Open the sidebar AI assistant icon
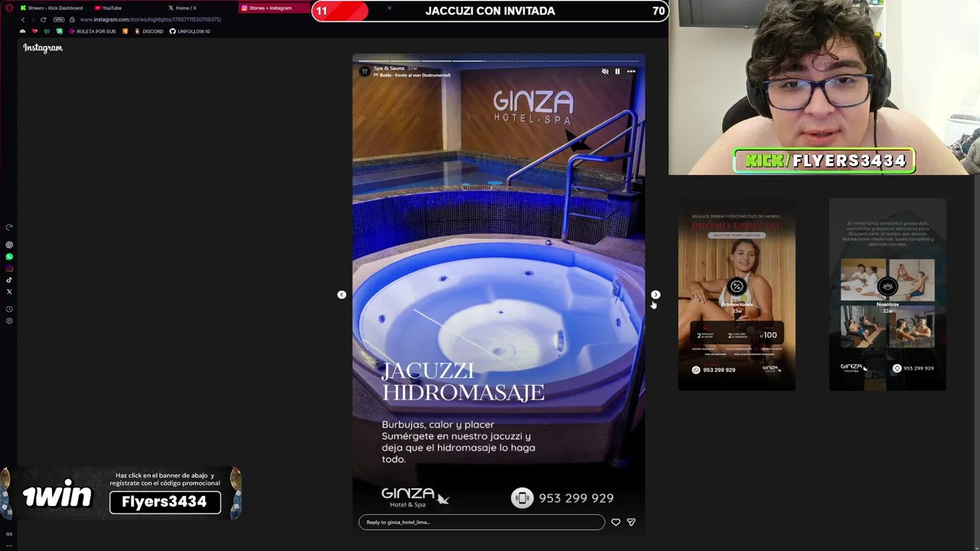980x551 pixels. (9, 245)
